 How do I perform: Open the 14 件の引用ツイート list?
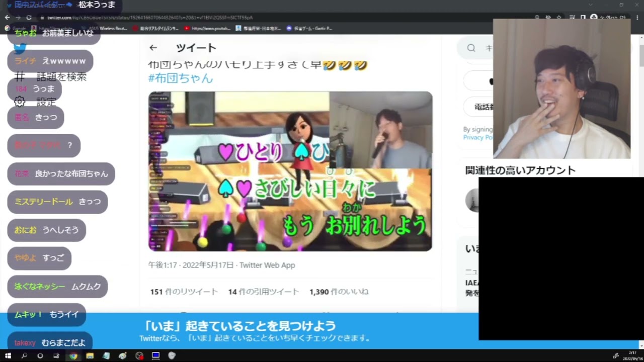[264, 292]
